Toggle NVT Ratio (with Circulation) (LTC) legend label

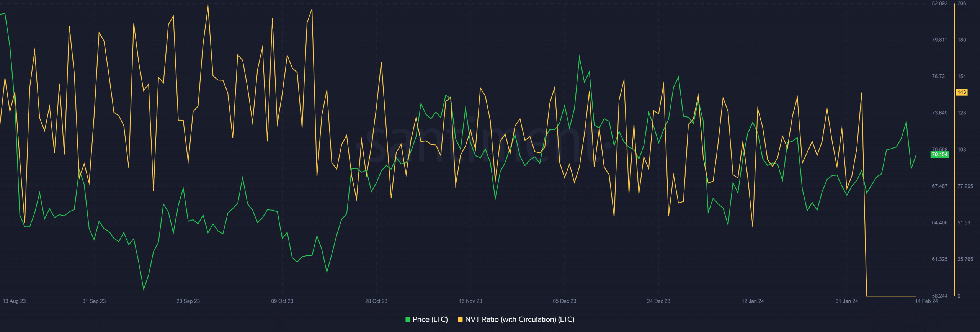519,319
